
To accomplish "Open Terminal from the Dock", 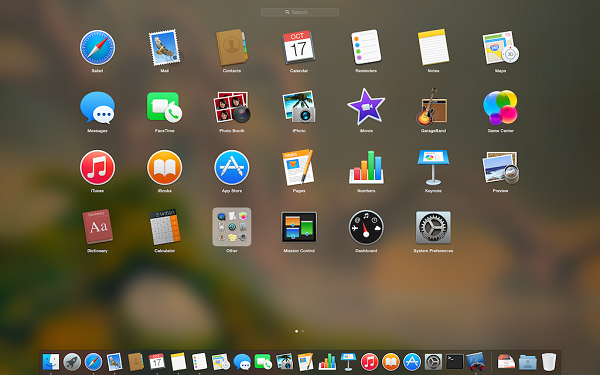I will pyautogui.click(x=455, y=362).
